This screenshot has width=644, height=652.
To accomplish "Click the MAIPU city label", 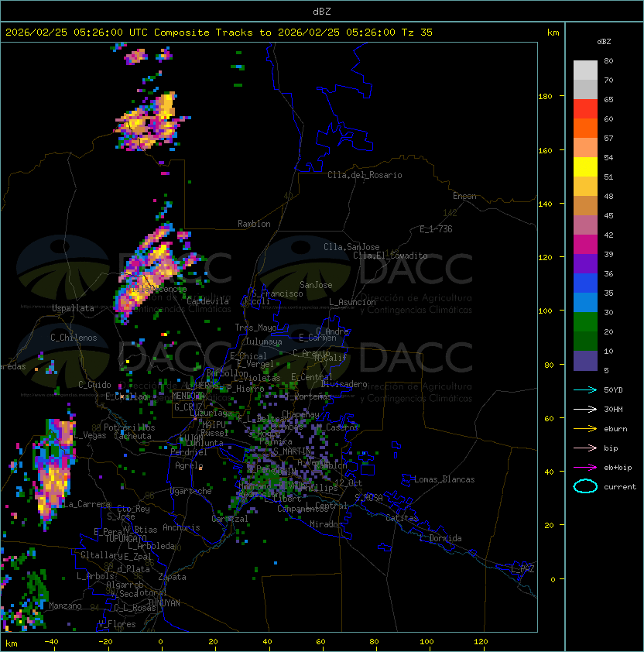I will tap(214, 425).
